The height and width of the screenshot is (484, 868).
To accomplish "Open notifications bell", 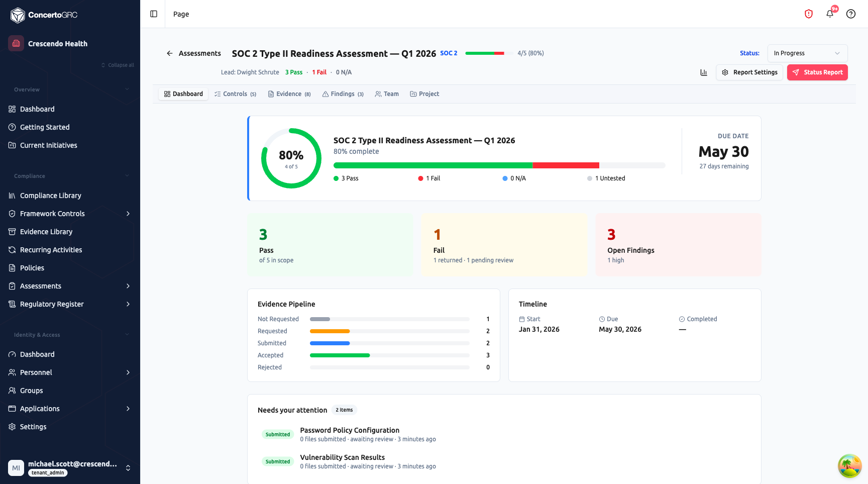I will click(x=830, y=14).
